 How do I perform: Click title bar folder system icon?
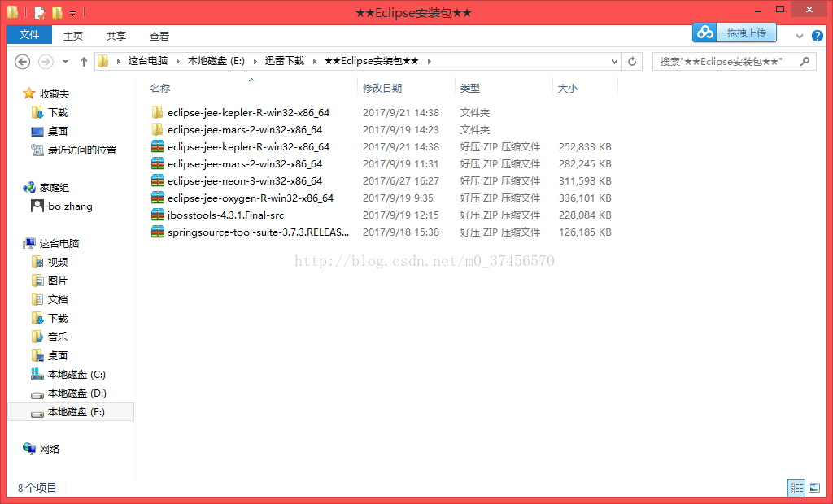point(13,11)
